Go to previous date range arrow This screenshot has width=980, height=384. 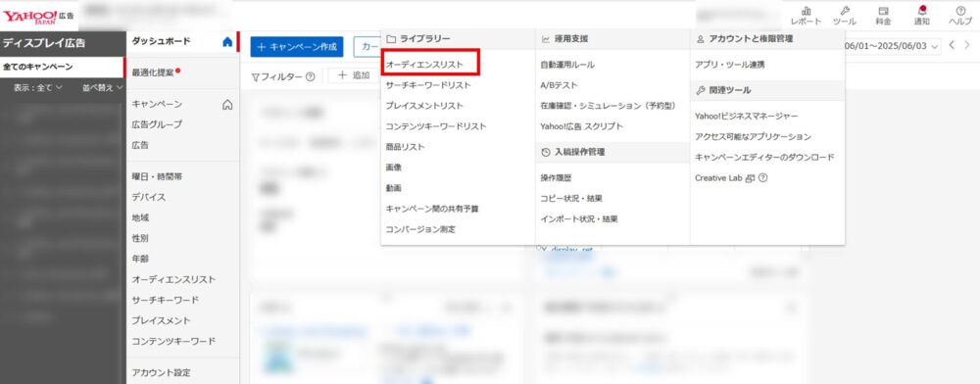click(x=952, y=46)
